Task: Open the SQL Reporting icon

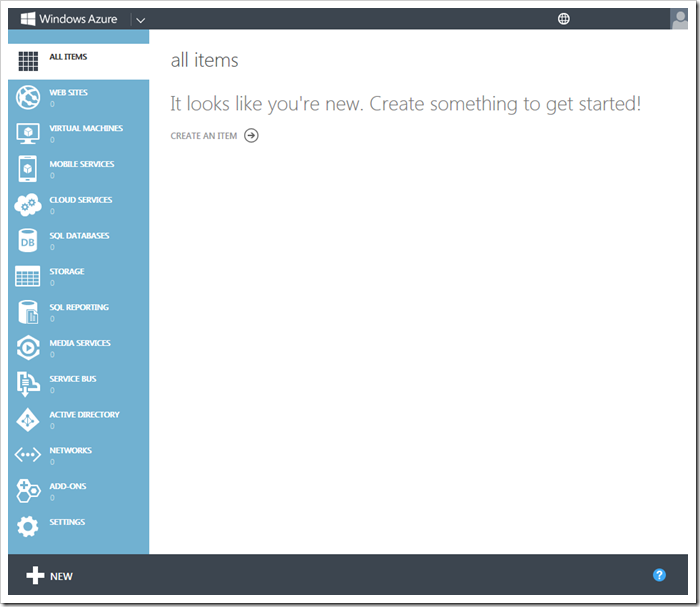Action: 28,312
